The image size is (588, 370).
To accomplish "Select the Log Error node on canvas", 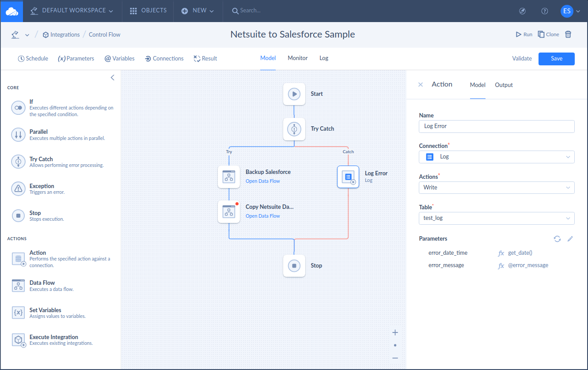I will click(348, 177).
